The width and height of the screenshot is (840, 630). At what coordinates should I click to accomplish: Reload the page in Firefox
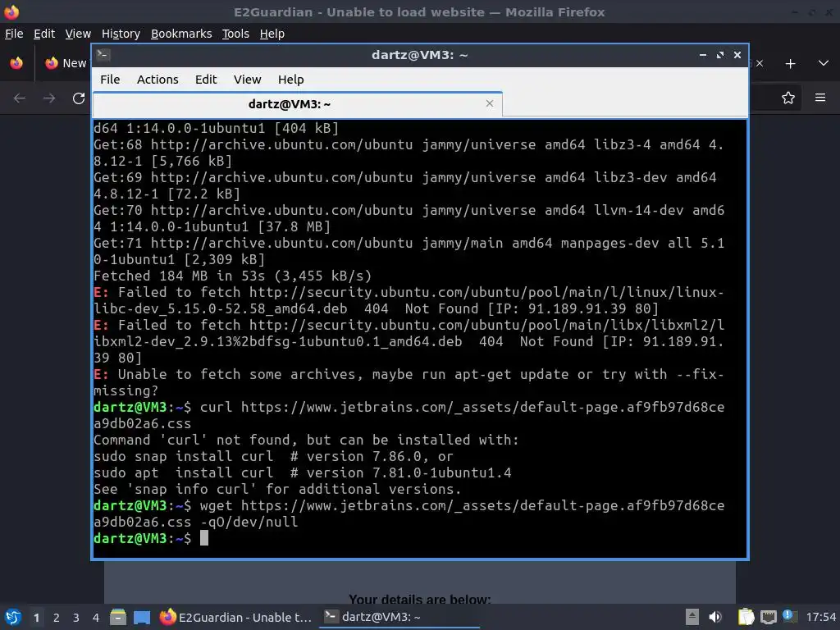(x=79, y=98)
